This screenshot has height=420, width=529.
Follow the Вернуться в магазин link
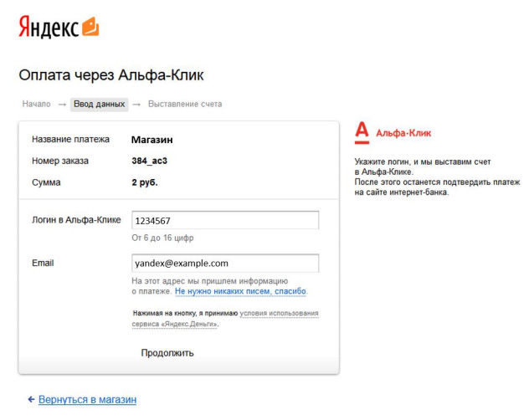87,399
